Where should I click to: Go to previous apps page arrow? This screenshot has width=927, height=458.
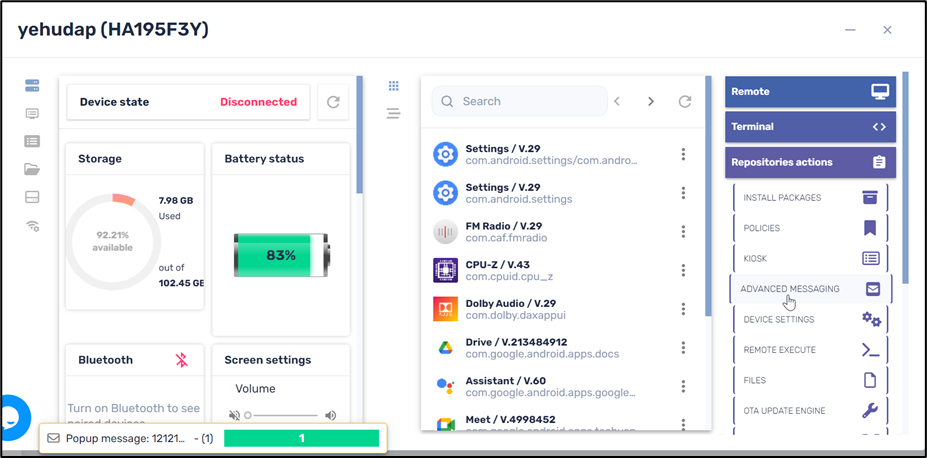[617, 101]
